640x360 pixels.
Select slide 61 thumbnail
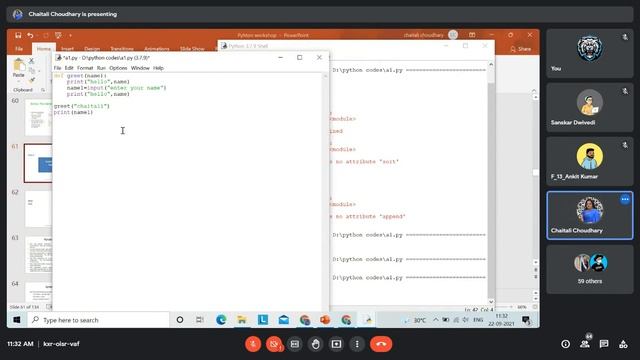[x=38, y=163]
